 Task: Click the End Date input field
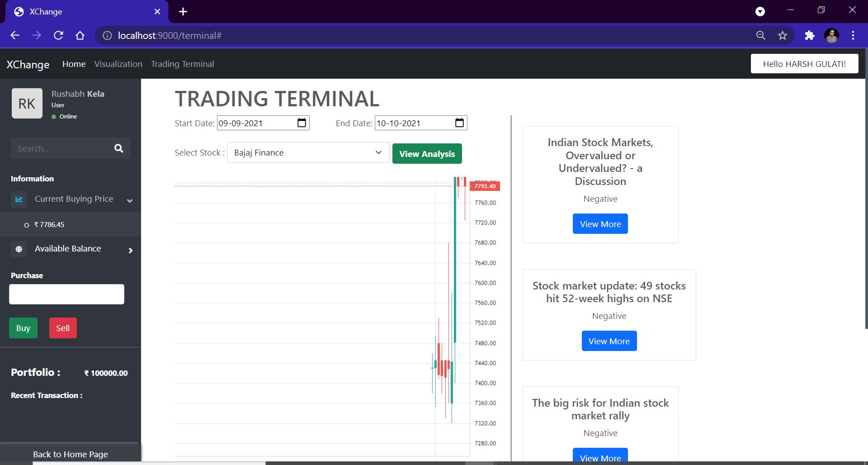421,123
